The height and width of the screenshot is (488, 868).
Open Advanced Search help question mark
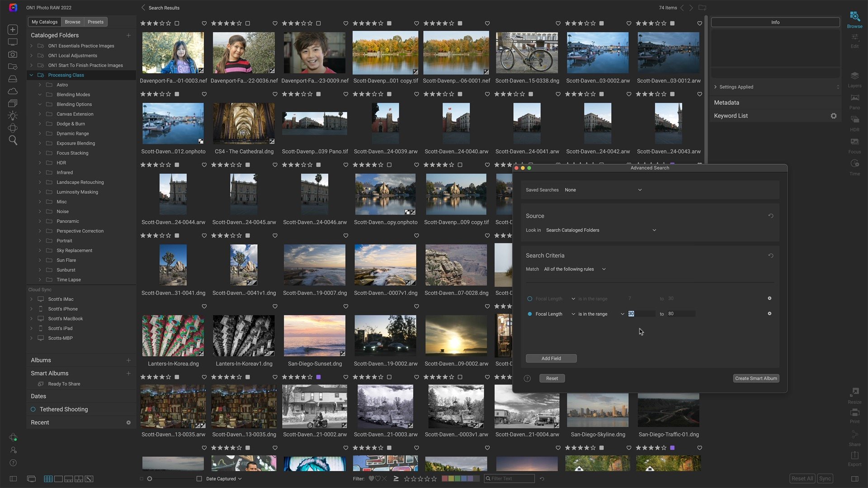pyautogui.click(x=527, y=378)
